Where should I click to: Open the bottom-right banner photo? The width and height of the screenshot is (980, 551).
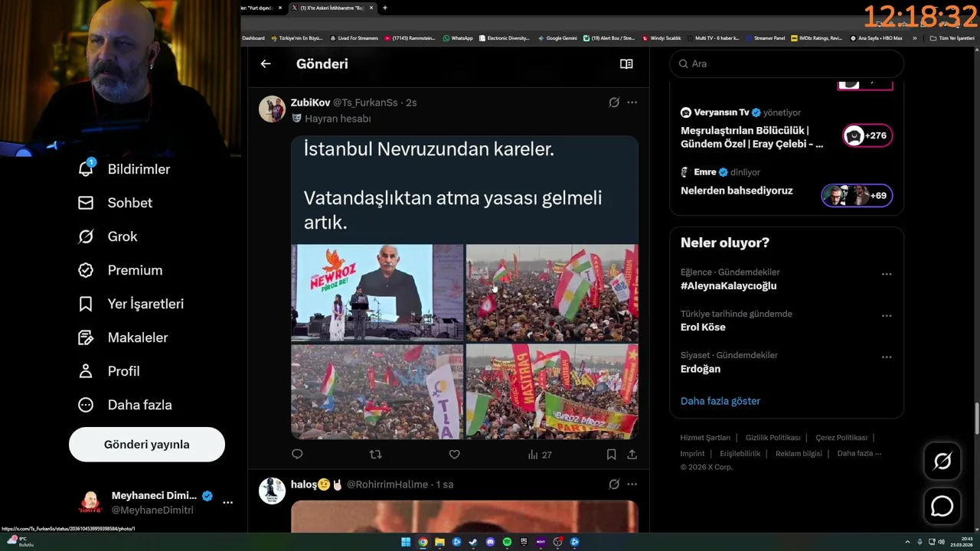(552, 391)
